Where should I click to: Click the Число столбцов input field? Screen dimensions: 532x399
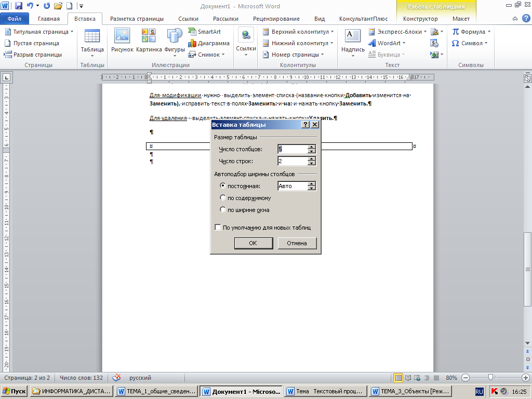tap(292, 149)
